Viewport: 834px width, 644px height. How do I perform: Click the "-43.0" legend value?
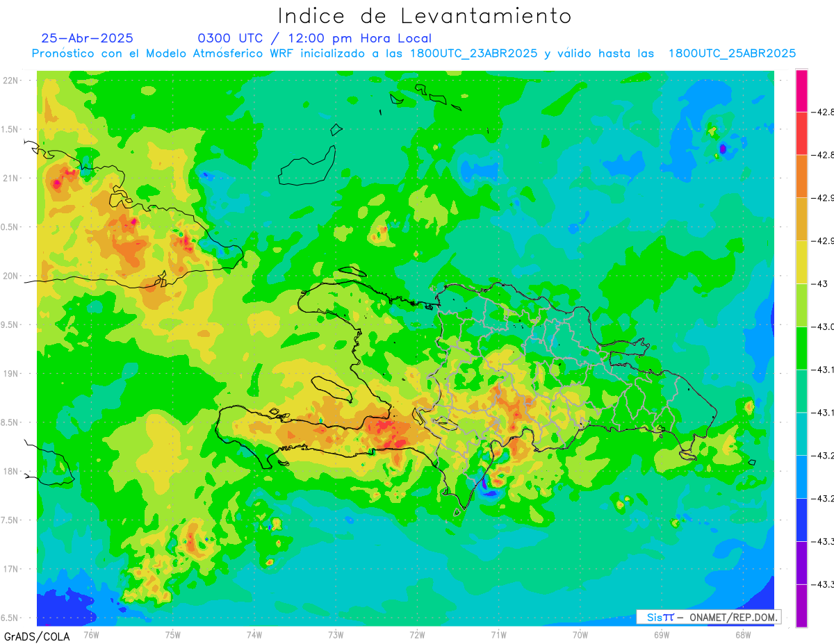coord(822,327)
